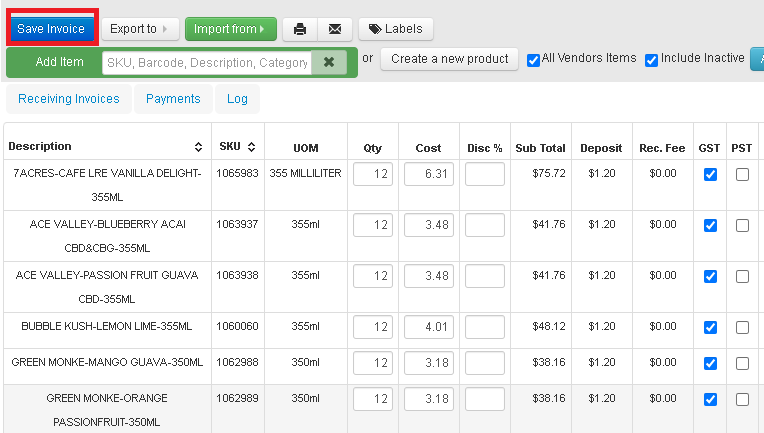Open the Export to menu

[x=140, y=29]
